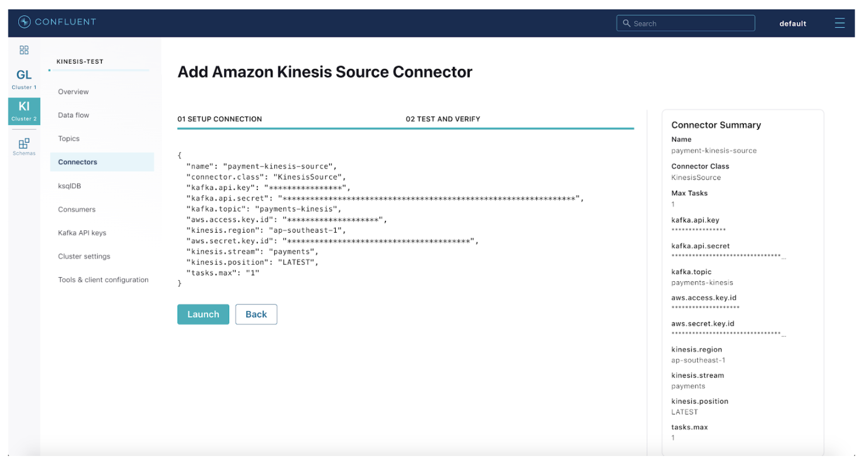This screenshot has height=470, width=868.
Task: Click the "kinesis.region": "ap-southeast-1" JSON line
Action: (x=266, y=230)
